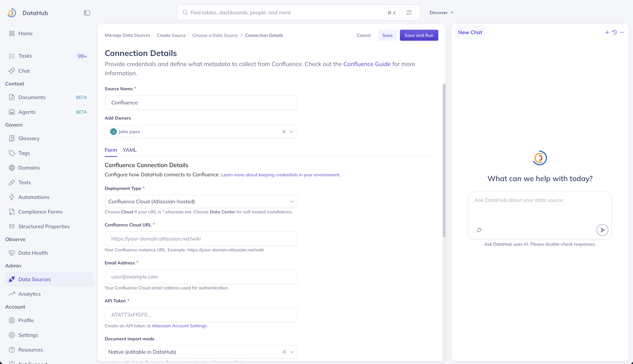Click the plug icon in chat input
The height and width of the screenshot is (364, 633).
pyautogui.click(x=479, y=230)
